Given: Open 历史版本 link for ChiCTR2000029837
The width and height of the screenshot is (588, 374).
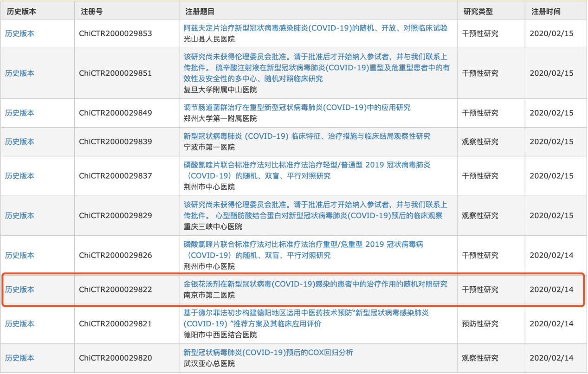Looking at the screenshot, I should pos(19,176).
